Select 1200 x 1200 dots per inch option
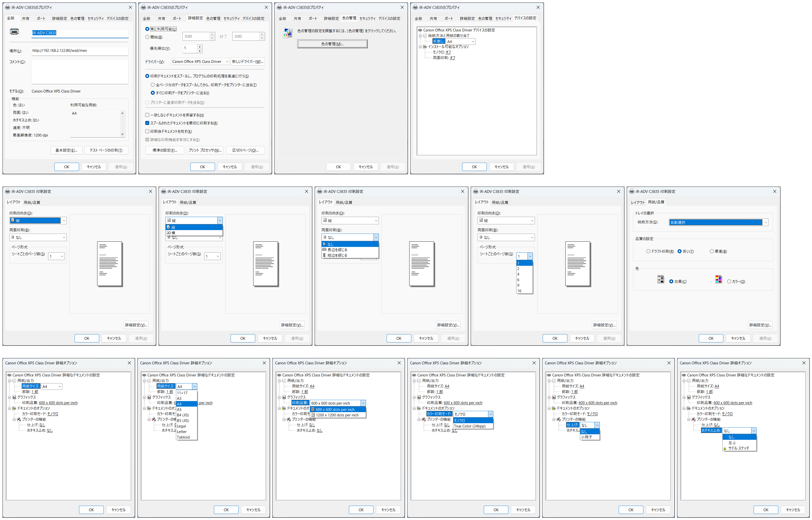 pos(337,415)
